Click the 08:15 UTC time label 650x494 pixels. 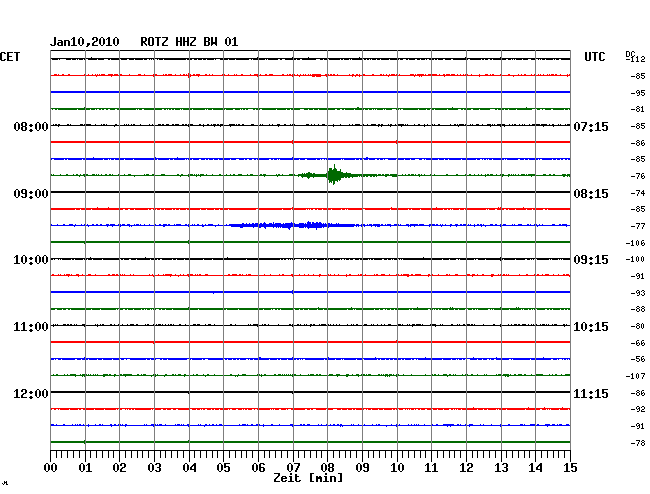(x=591, y=194)
